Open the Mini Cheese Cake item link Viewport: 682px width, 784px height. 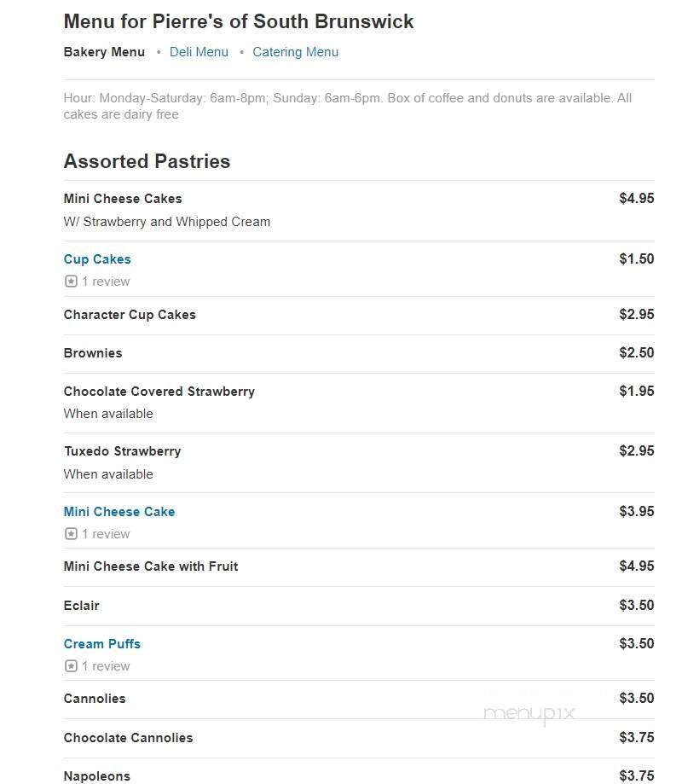click(x=118, y=511)
